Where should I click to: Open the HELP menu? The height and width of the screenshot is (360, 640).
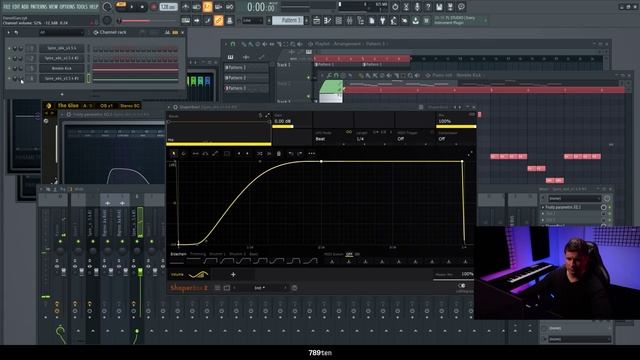94,7
